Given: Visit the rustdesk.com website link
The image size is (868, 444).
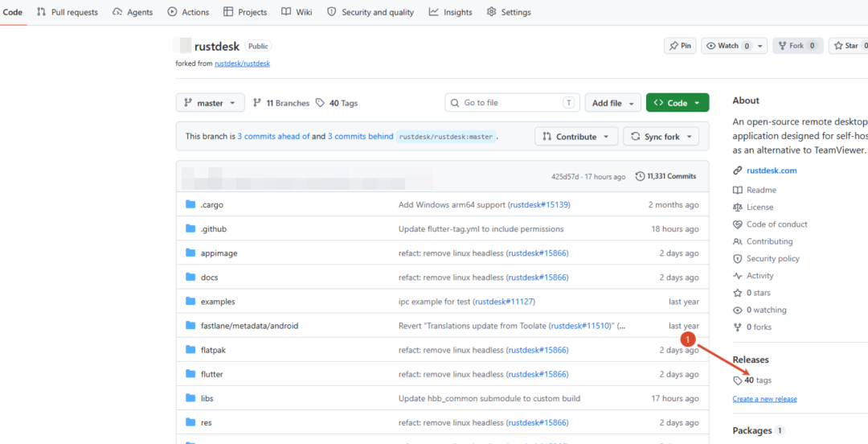Looking at the screenshot, I should 772,171.
